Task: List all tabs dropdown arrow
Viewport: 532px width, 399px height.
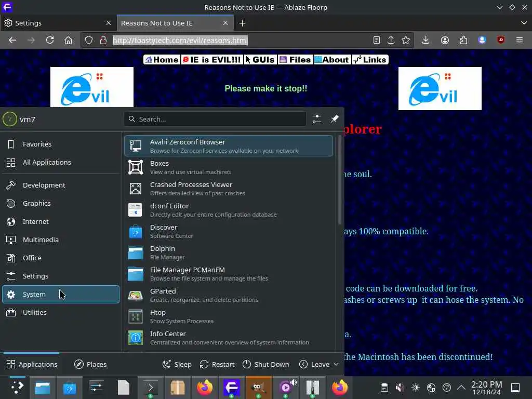Action: 524,23
